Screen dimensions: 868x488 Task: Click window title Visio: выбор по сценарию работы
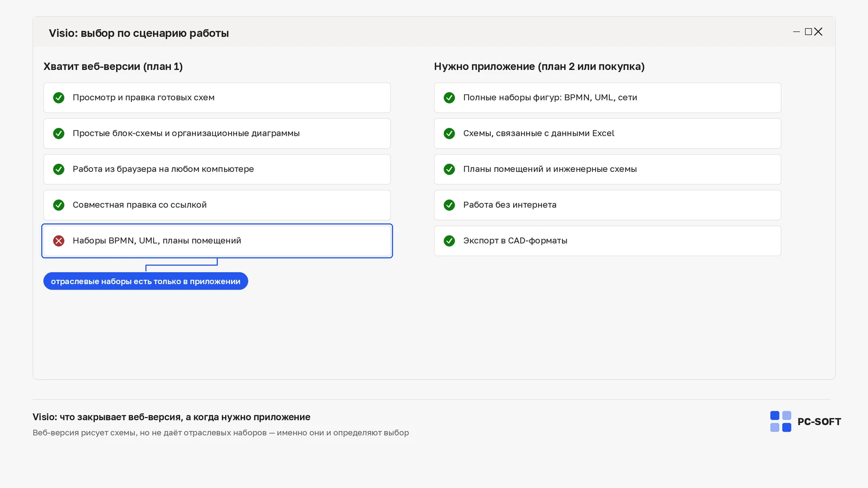coord(139,33)
